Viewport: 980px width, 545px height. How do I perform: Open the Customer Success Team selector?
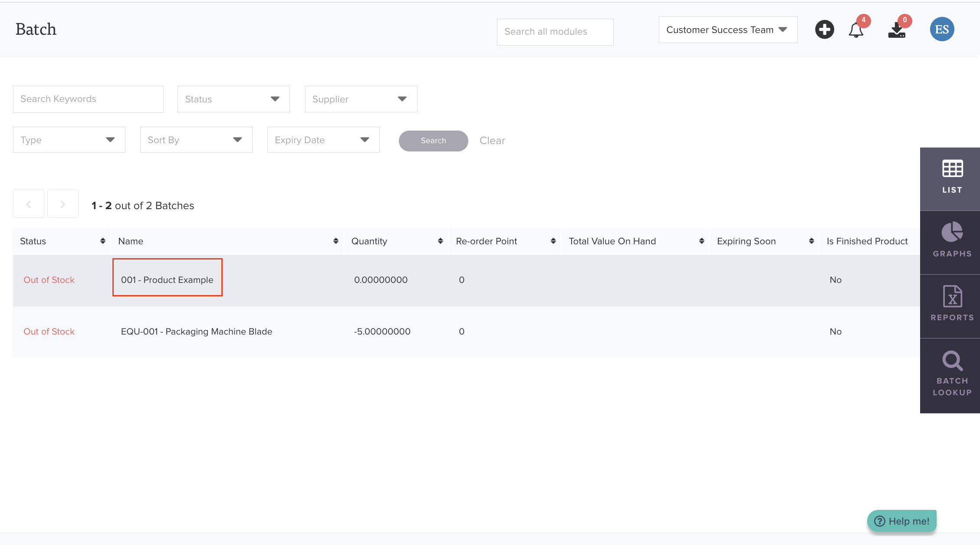[x=728, y=30]
